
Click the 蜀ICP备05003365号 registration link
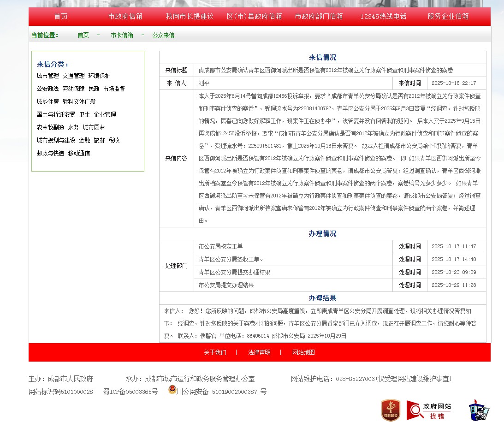[x=130, y=392]
